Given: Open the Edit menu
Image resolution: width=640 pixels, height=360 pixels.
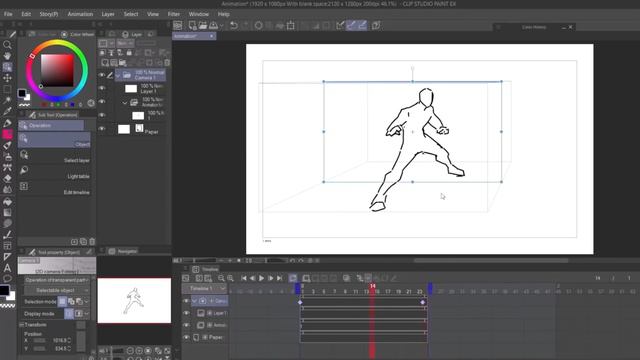Looking at the screenshot, I should point(26,14).
